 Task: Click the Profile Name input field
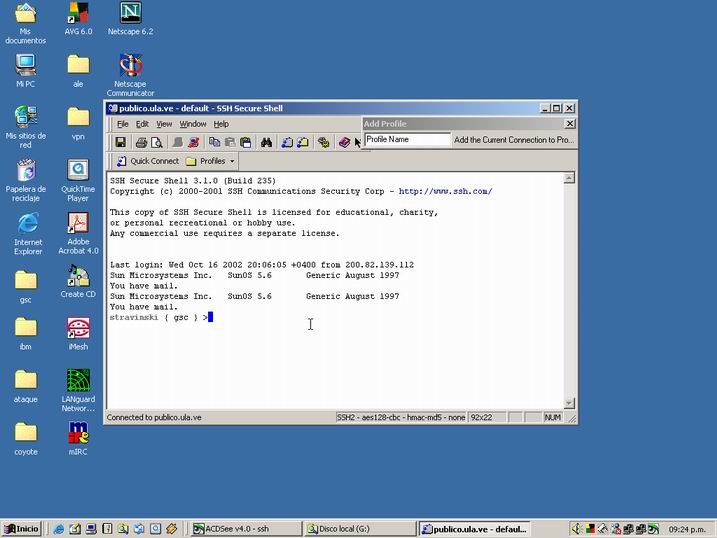(x=407, y=139)
